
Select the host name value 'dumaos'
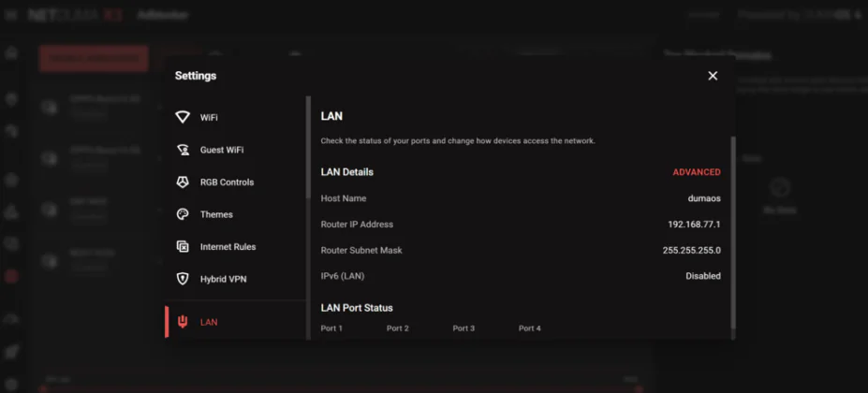[704, 198]
